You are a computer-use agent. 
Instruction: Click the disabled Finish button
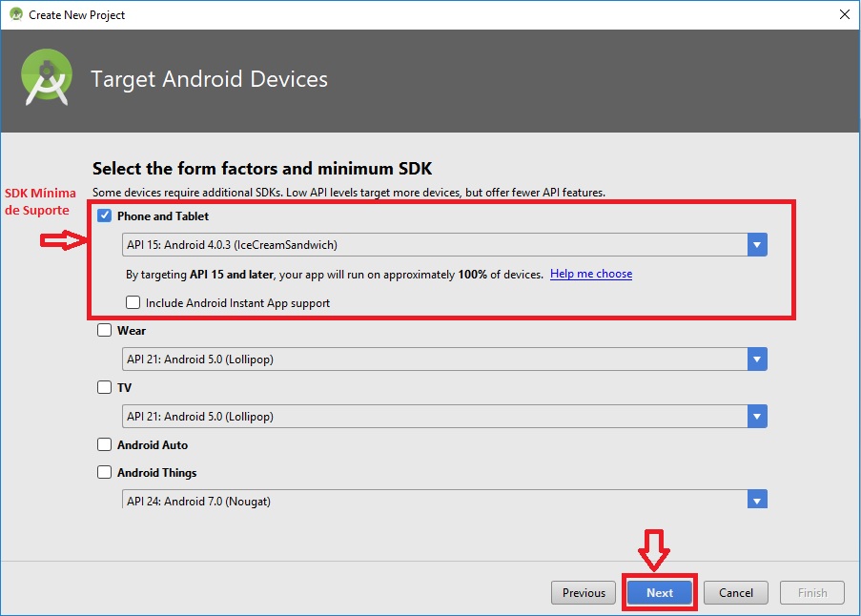812,592
